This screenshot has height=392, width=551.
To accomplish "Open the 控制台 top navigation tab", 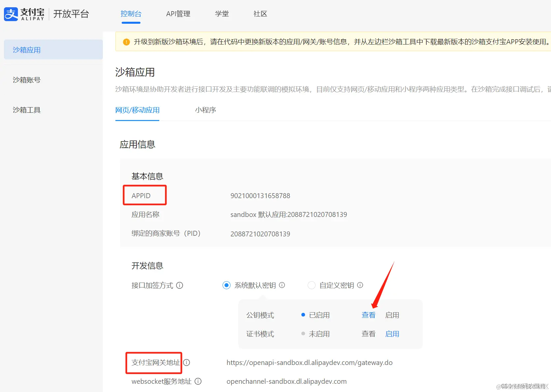I will [x=131, y=14].
